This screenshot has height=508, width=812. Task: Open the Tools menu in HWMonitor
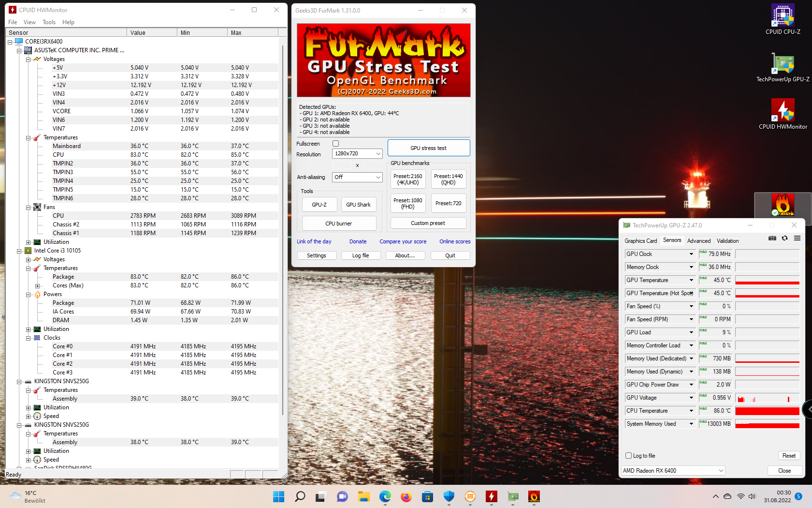click(x=49, y=22)
